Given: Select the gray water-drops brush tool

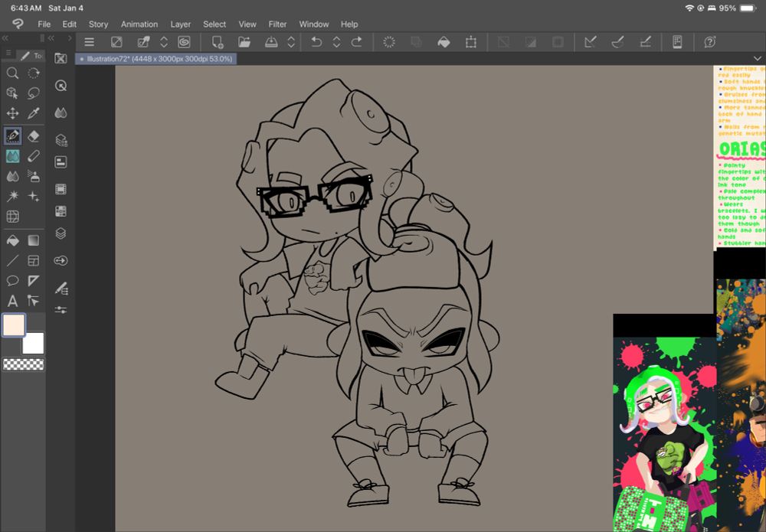Looking at the screenshot, I should click(x=13, y=176).
